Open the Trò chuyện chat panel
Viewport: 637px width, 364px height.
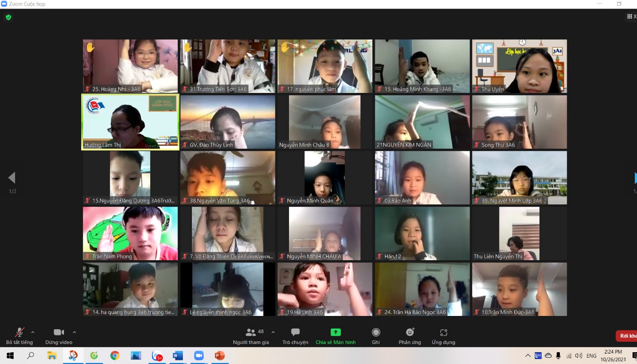(295, 336)
